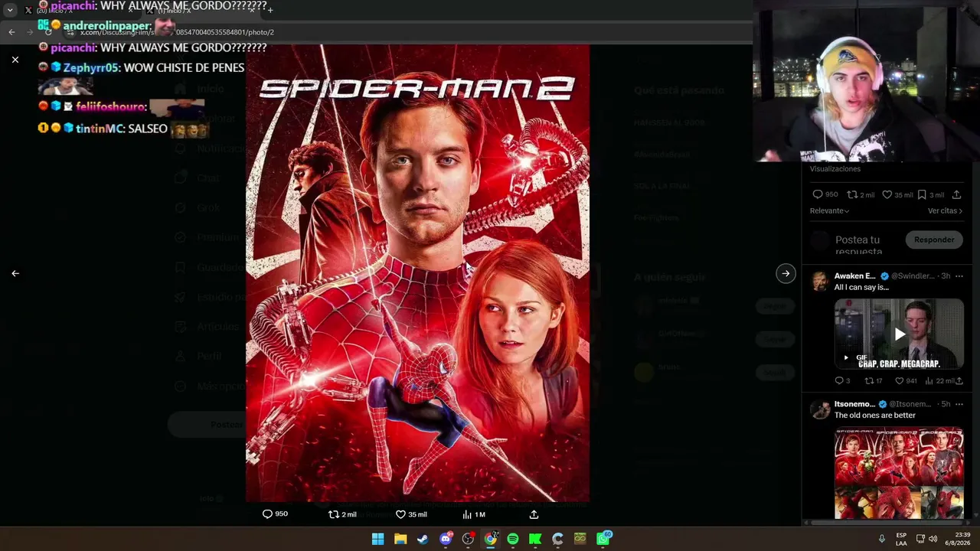The width and height of the screenshot is (980, 551).
Task: Go back with browser back arrow
Action: 11,32
